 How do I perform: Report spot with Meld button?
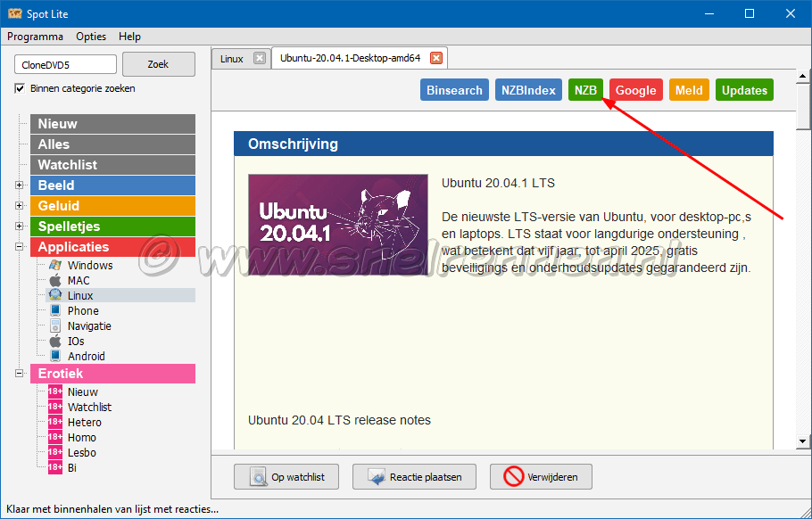pos(689,90)
